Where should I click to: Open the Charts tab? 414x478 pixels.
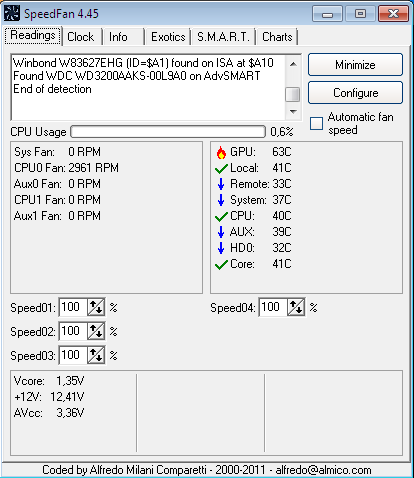click(277, 37)
